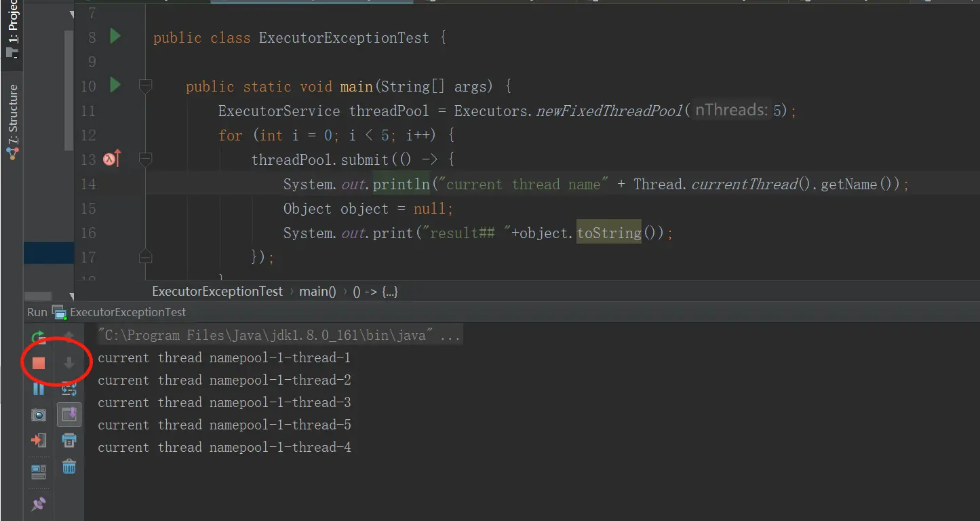Click newFixedThreadPool on line 11
The image size is (980, 521).
610,111
